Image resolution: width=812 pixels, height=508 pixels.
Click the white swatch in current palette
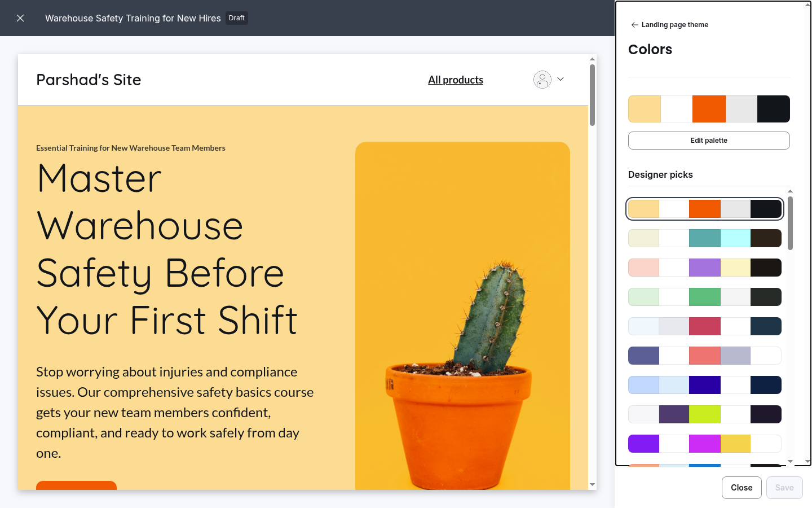coord(677,109)
